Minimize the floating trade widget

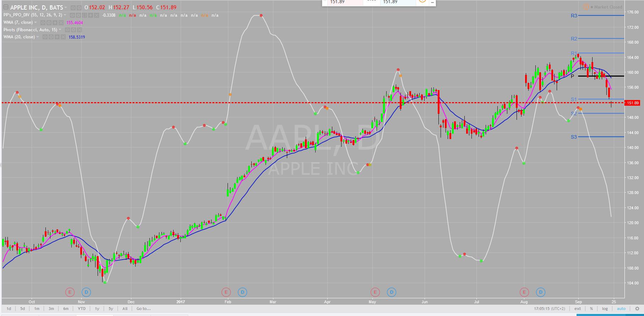pyautogui.click(x=432, y=2)
